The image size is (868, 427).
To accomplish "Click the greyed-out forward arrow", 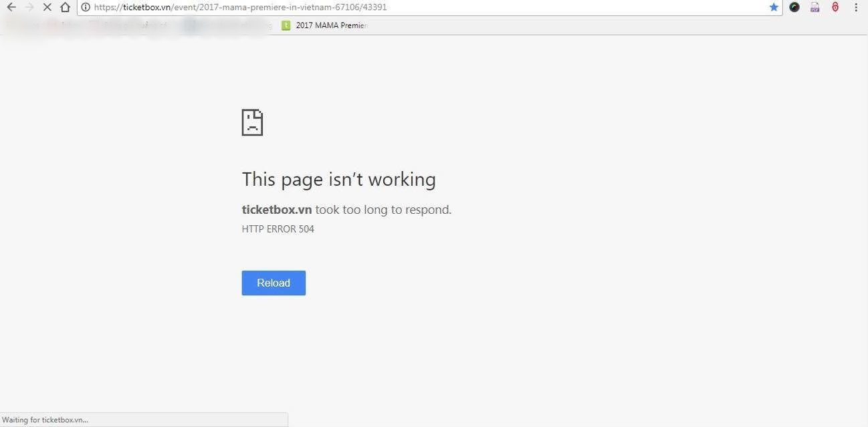I will [29, 7].
